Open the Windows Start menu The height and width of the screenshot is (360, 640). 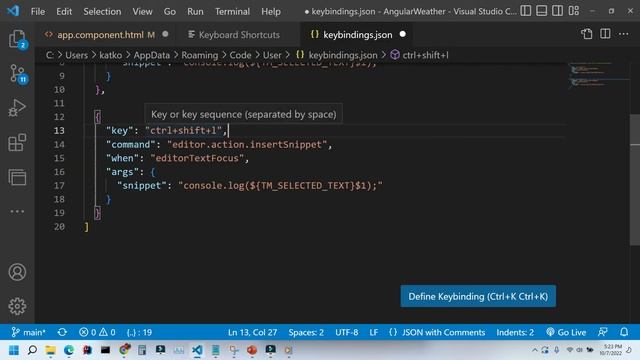coord(14,350)
